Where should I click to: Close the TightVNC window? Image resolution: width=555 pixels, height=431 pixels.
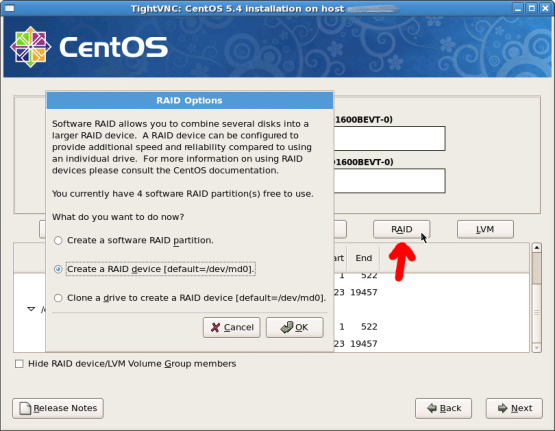click(545, 8)
